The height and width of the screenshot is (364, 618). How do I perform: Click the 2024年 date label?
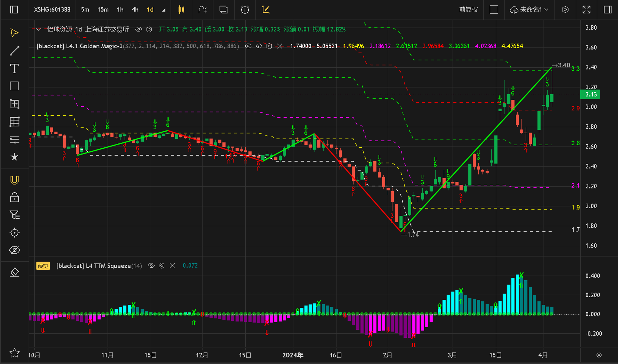(293, 355)
